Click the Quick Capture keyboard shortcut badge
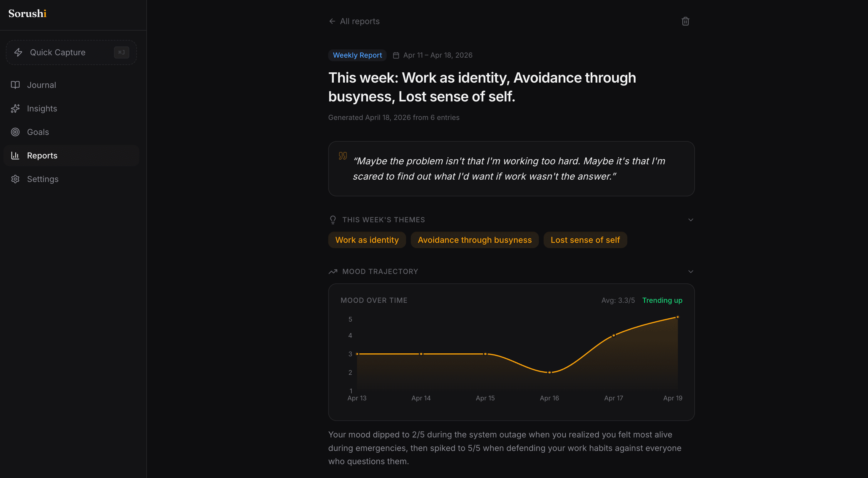 click(x=121, y=52)
